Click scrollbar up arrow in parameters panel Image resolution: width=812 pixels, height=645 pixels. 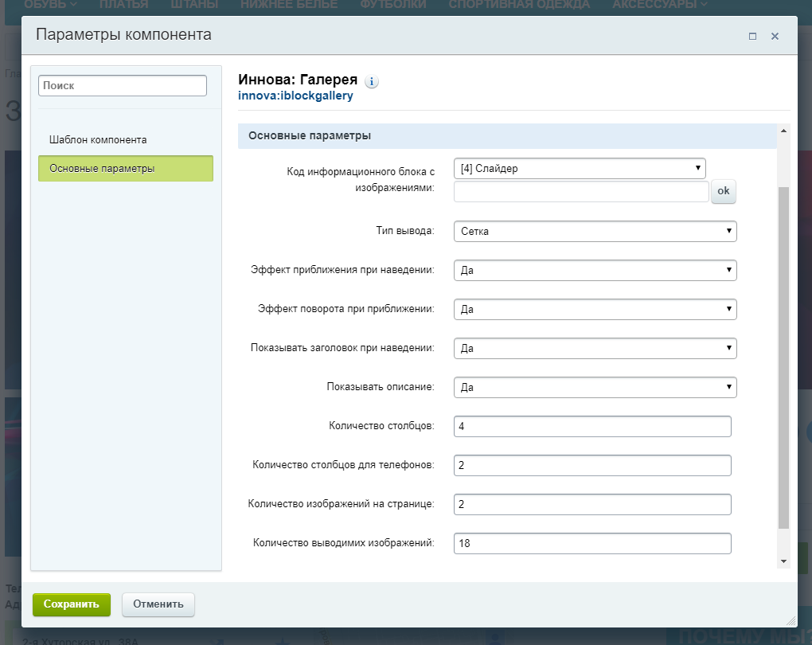[783, 131]
